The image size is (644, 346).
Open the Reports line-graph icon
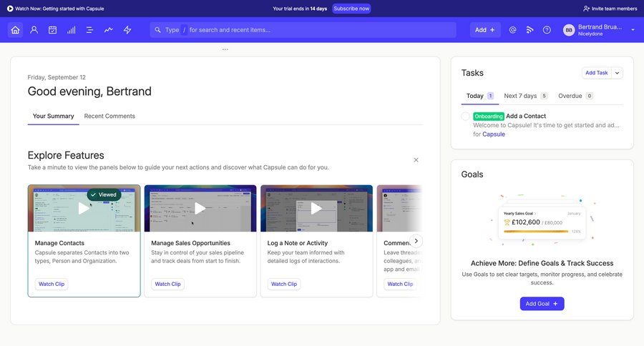tap(109, 30)
